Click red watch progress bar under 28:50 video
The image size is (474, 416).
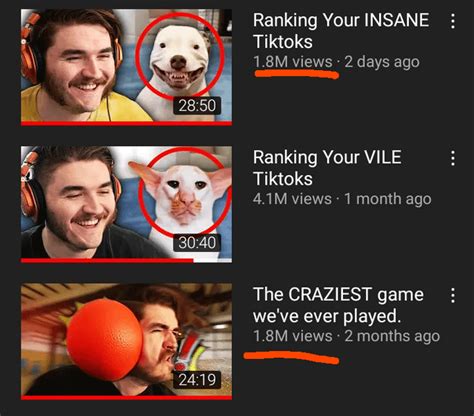coord(126,124)
